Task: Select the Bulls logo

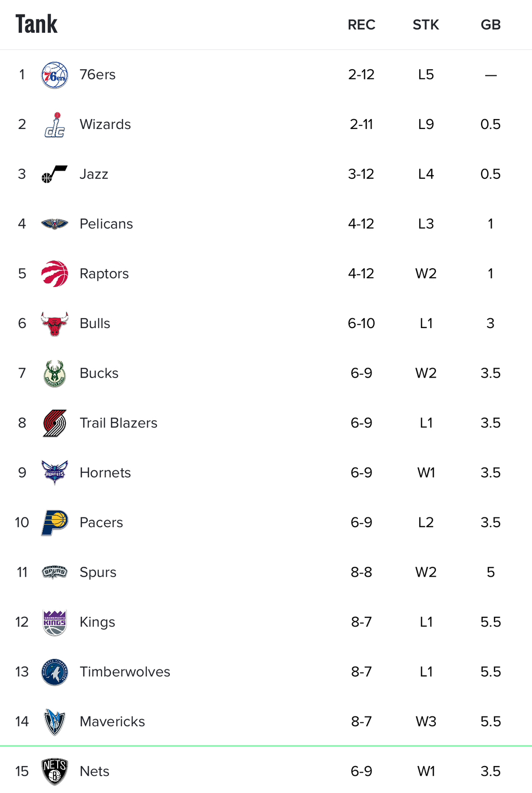Action: coord(55,323)
